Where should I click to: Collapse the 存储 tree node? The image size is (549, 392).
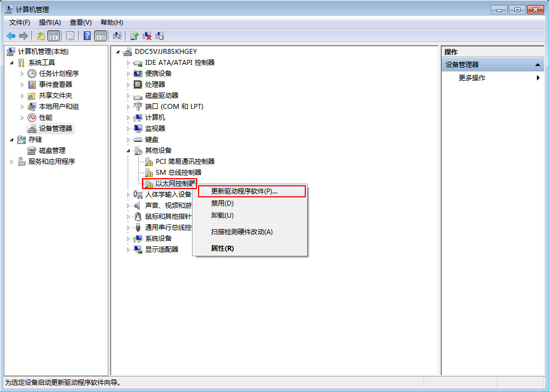[12, 140]
